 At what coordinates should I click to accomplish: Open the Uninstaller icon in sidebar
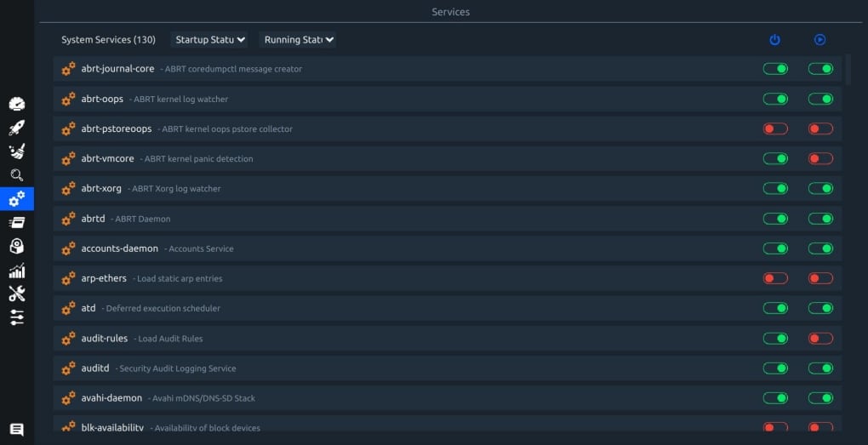17,247
